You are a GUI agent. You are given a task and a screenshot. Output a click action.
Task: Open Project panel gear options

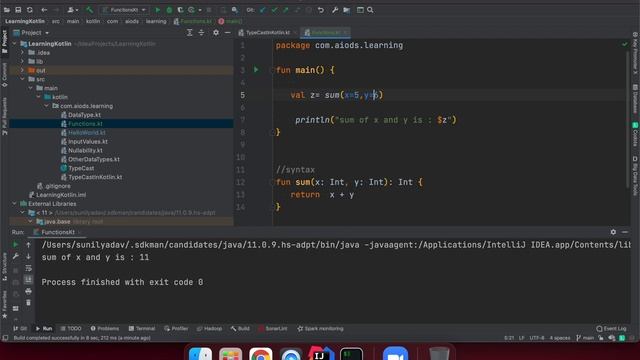[216, 33]
